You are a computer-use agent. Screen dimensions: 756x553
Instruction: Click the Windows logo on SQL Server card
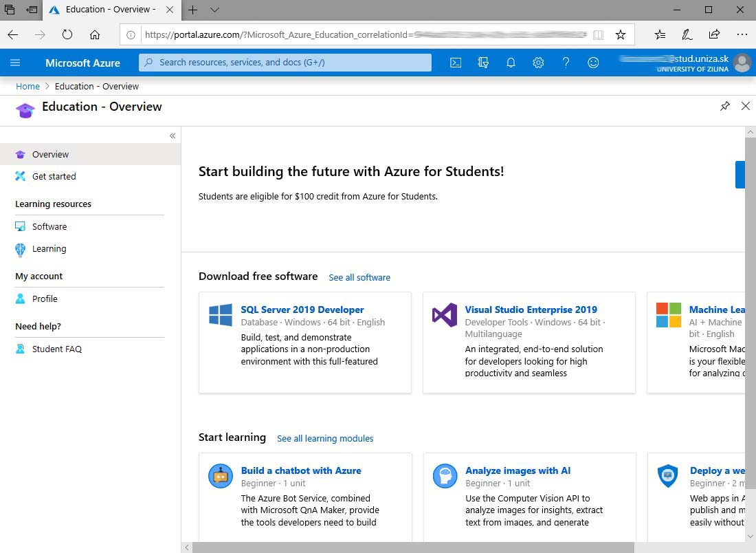pyautogui.click(x=221, y=315)
